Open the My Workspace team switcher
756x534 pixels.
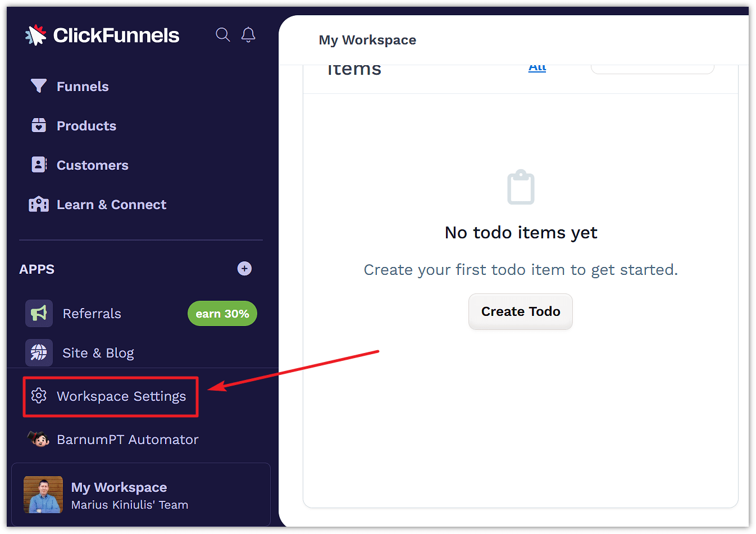click(140, 495)
